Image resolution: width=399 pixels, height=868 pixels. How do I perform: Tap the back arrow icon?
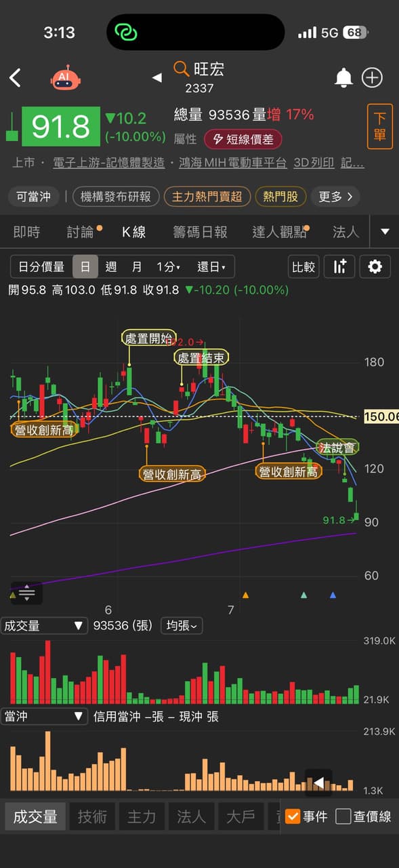coord(15,78)
